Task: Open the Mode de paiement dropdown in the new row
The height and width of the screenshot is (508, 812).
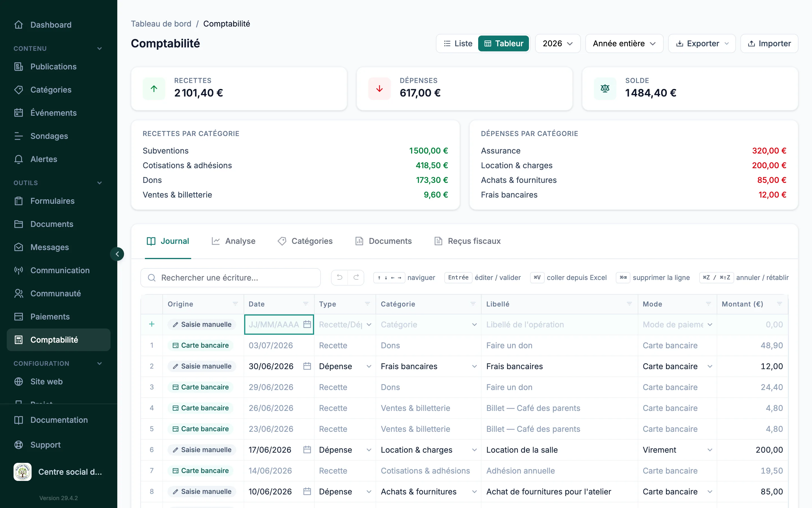Action: (x=677, y=325)
